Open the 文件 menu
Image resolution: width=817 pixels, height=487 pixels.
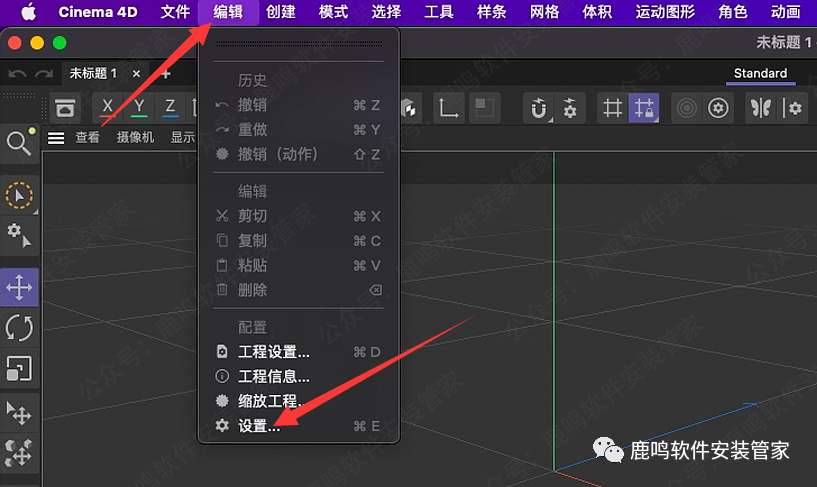[175, 11]
